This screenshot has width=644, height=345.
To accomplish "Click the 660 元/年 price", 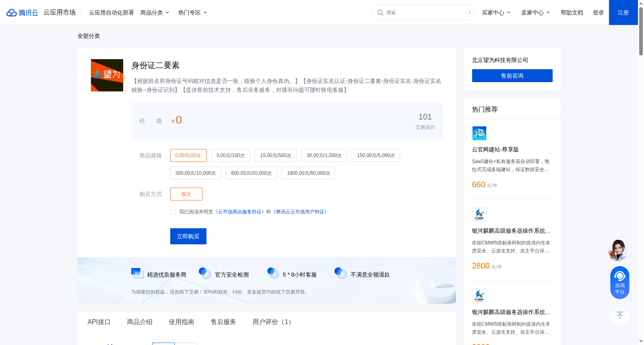I will (x=485, y=185).
